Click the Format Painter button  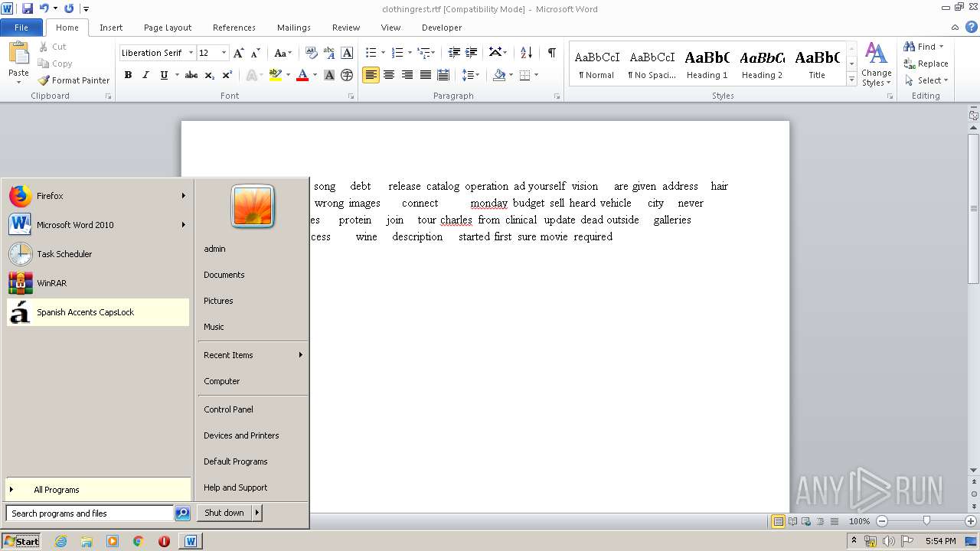pyautogui.click(x=73, y=80)
